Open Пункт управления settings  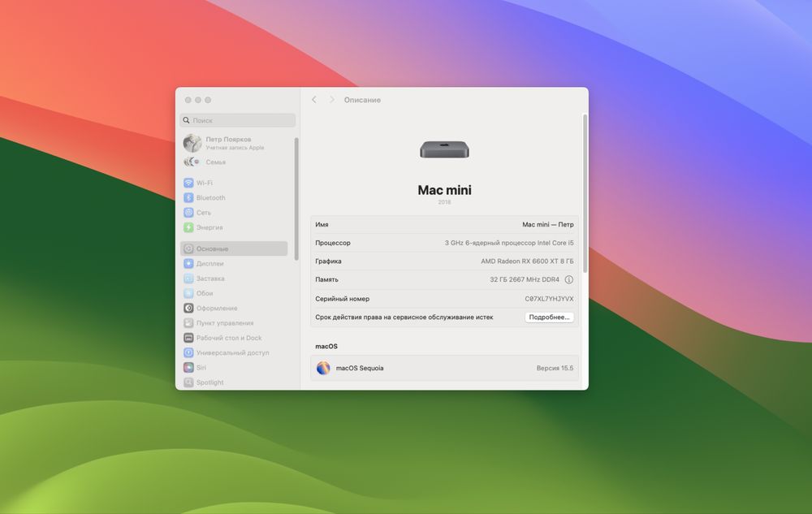point(218,323)
